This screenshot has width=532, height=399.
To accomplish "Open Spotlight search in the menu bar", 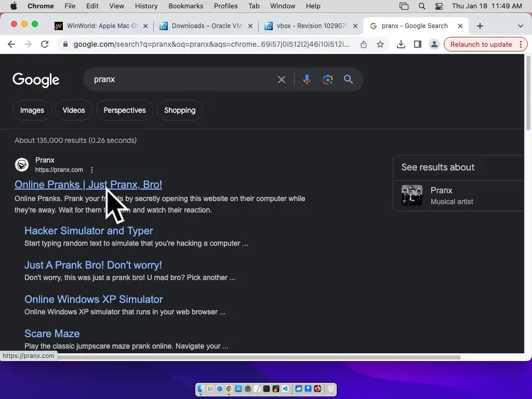I will 422,6.
